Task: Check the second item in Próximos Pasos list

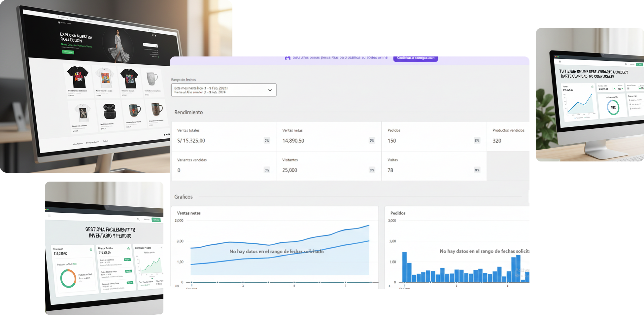Action: tap(630, 104)
